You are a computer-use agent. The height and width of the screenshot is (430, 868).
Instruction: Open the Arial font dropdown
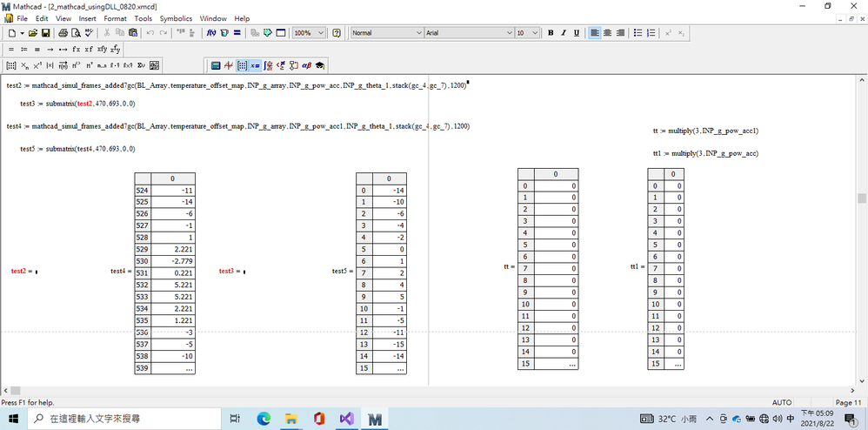click(x=509, y=33)
